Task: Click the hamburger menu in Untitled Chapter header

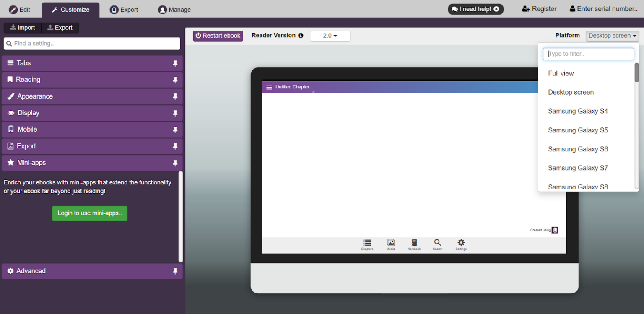Action: pos(269,87)
